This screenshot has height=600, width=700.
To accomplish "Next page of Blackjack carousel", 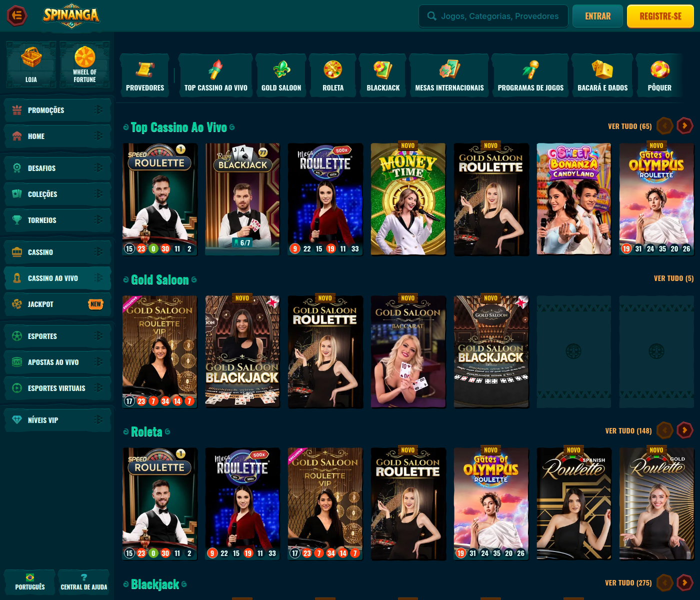I will [x=684, y=582].
